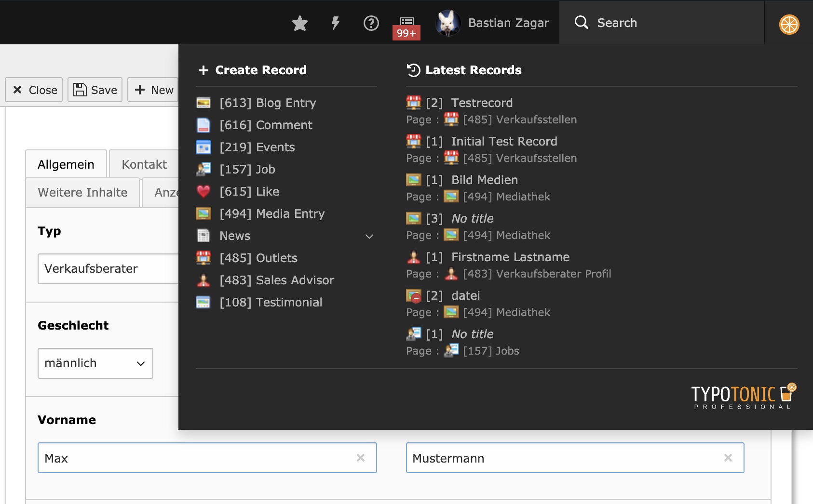
Task: Open the Bild Medien record
Action: (485, 180)
